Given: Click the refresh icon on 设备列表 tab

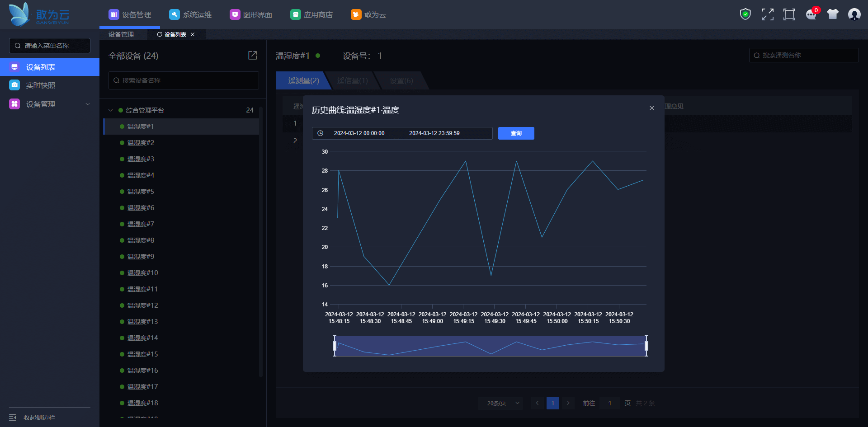Looking at the screenshot, I should pyautogui.click(x=160, y=34).
